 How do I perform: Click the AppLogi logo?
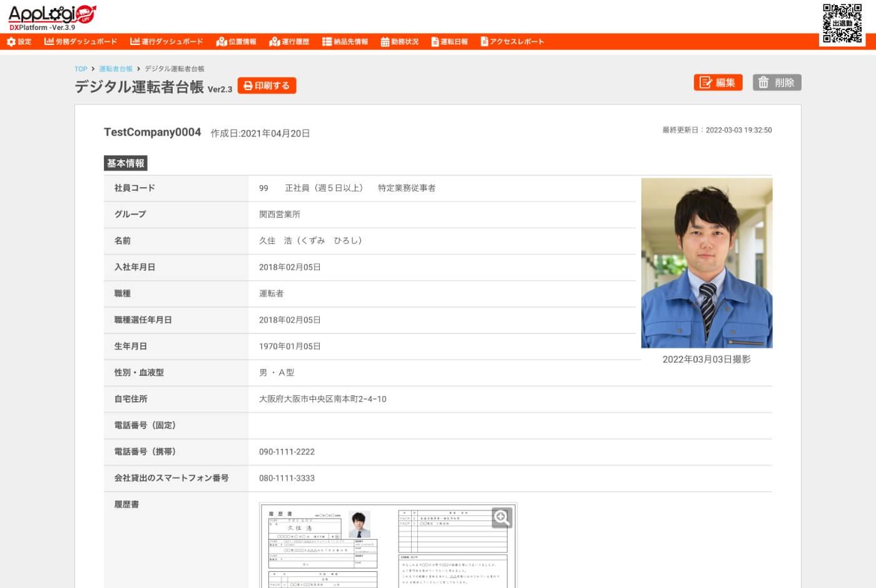[52, 17]
